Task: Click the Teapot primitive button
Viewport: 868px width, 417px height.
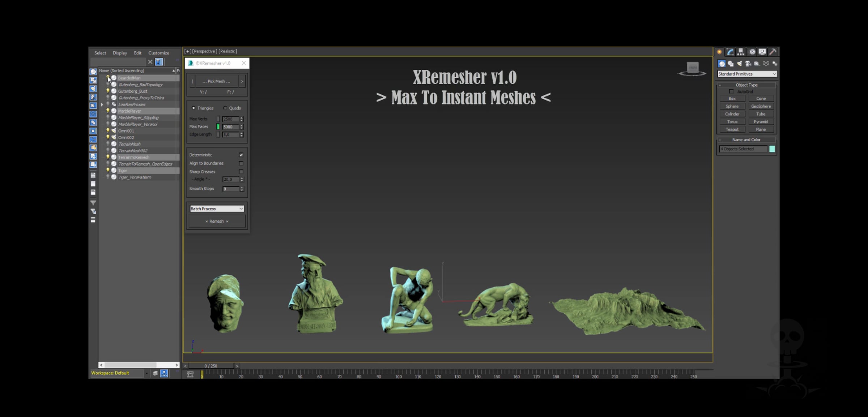Action: click(732, 129)
